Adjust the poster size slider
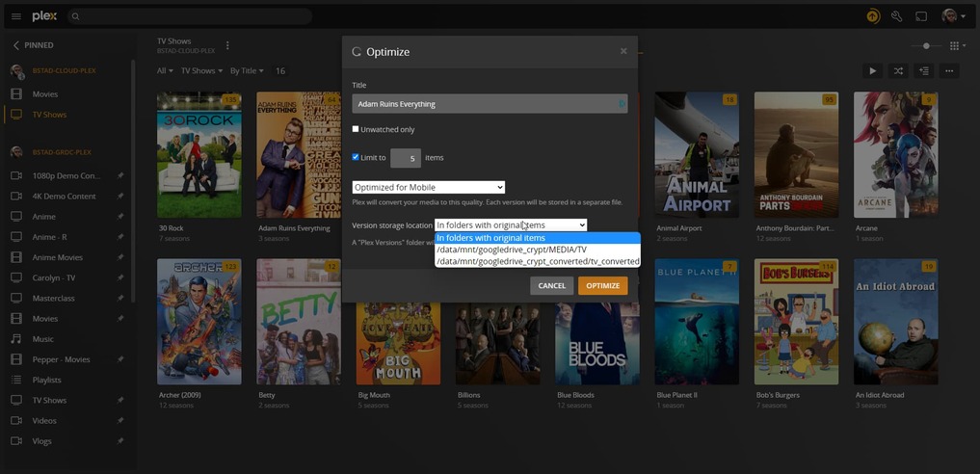The width and height of the screenshot is (980, 474). (x=926, y=45)
